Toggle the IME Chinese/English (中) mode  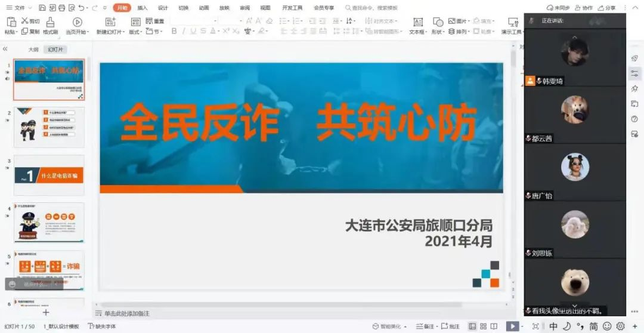[553, 326]
